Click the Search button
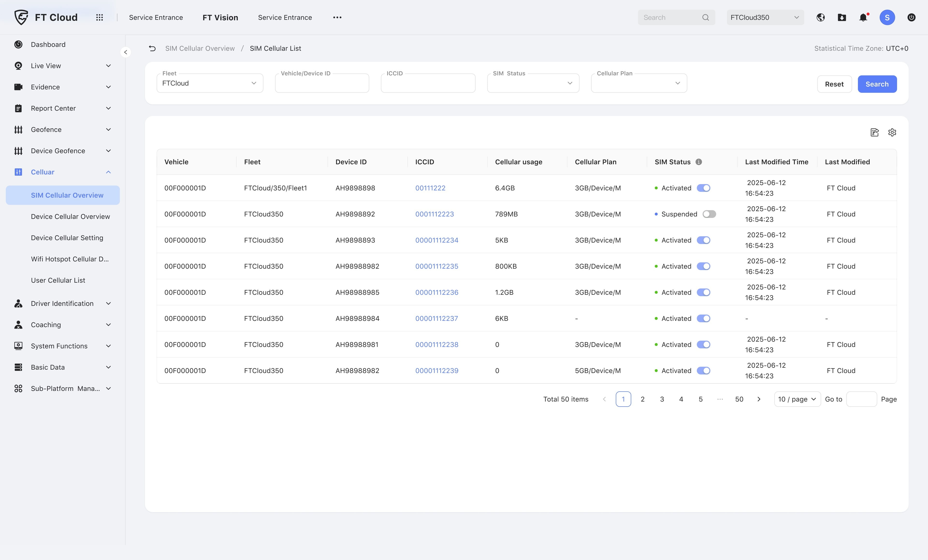The image size is (928, 560). [877, 84]
